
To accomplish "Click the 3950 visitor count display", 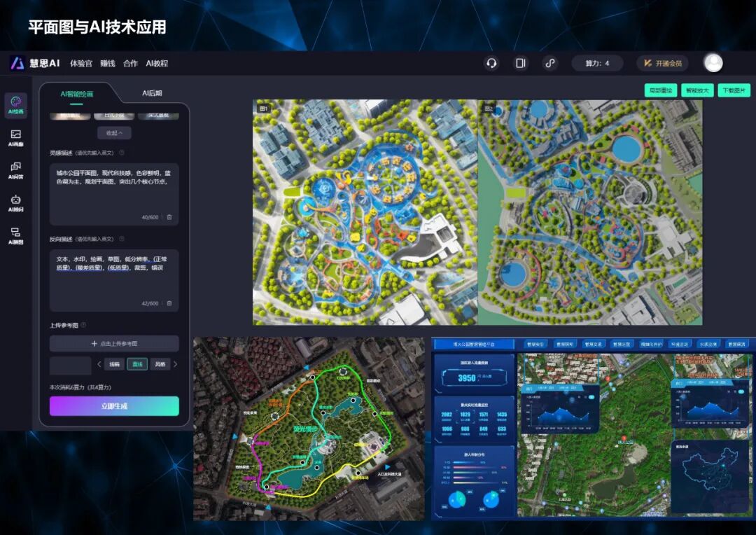I will (475, 377).
